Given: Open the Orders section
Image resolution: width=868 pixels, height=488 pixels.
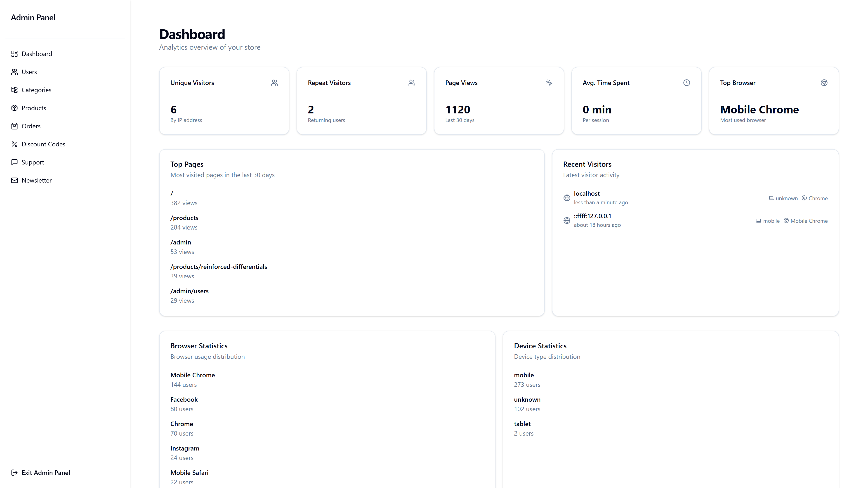Looking at the screenshot, I should pos(65,126).
